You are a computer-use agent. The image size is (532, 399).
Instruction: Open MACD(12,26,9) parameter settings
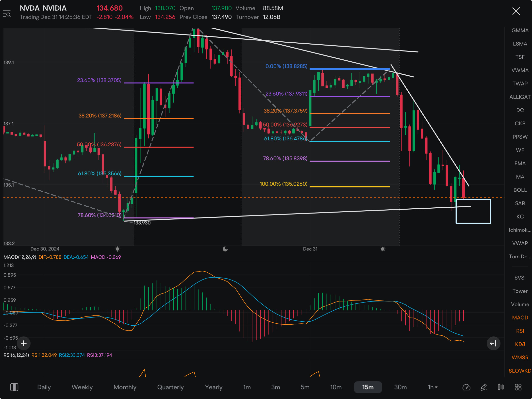[20, 257]
